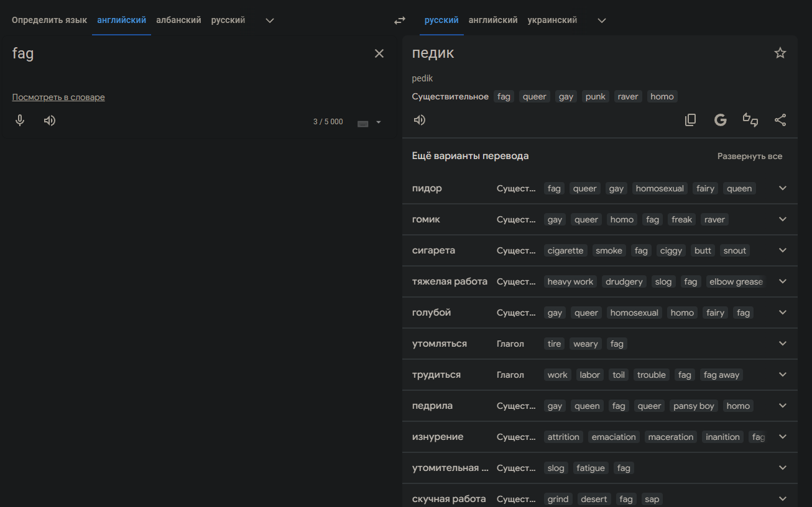This screenshot has height=507, width=812.
Task: Click the fag away chip
Action: (x=721, y=375)
